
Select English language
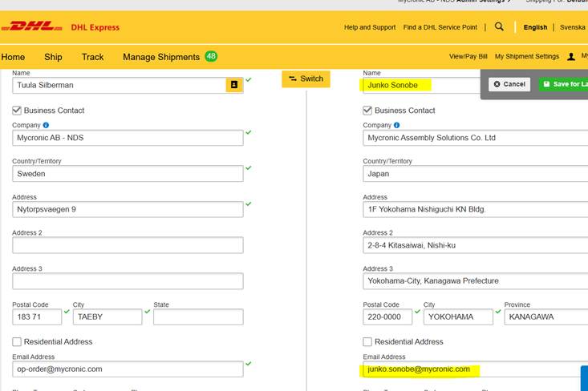click(x=535, y=27)
